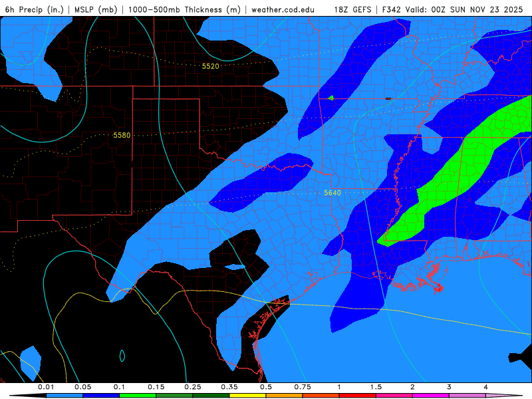Image resolution: width=532 pixels, height=399 pixels.
Task: Click the 0.75 legend value
Action: [303, 387]
